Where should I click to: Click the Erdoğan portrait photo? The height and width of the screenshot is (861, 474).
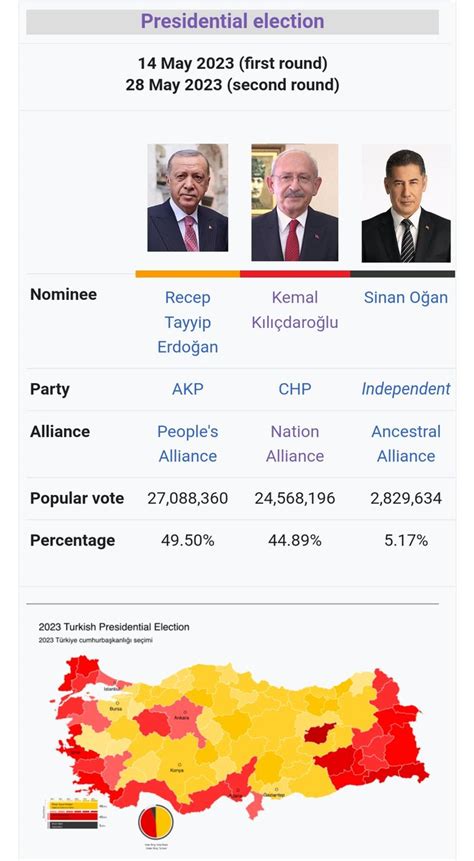click(x=187, y=198)
